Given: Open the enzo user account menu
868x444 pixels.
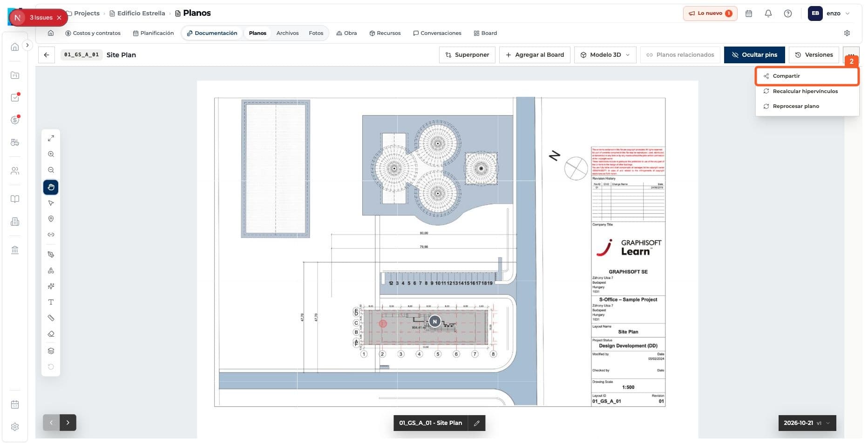Looking at the screenshot, I should (829, 13).
